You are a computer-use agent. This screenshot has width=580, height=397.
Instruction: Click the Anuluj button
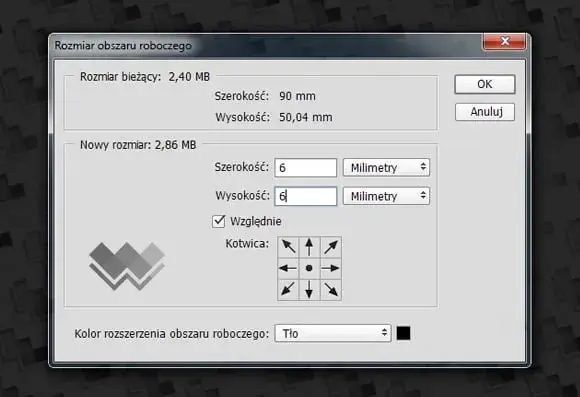(485, 112)
